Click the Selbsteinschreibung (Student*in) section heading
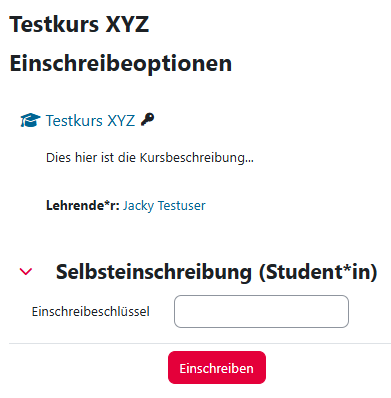The image size is (391, 398). [216, 272]
